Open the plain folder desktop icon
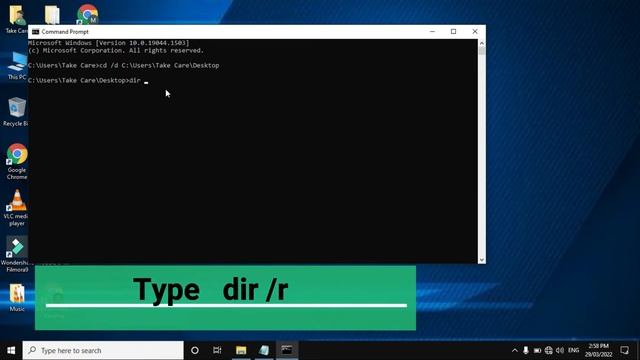The width and height of the screenshot is (640, 360). point(52,15)
